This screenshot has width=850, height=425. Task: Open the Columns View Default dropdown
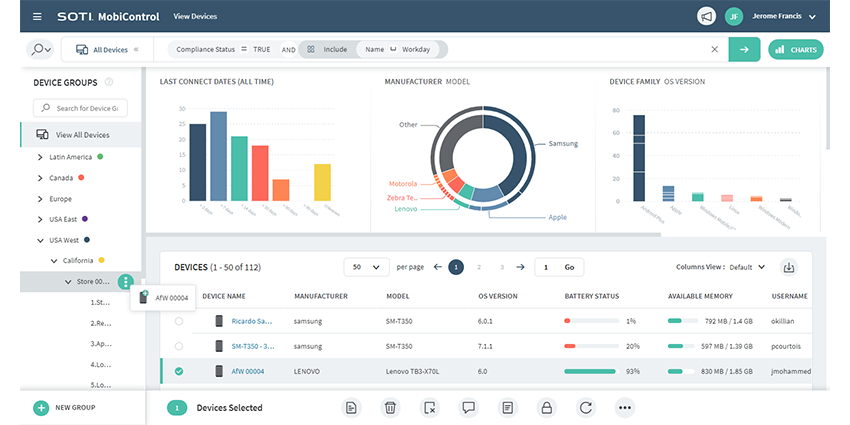pos(745,267)
